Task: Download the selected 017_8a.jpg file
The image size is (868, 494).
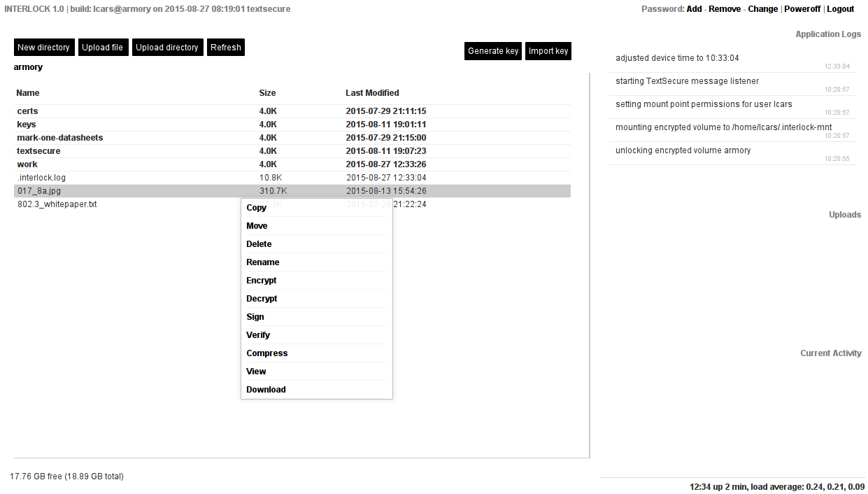Action: (266, 389)
